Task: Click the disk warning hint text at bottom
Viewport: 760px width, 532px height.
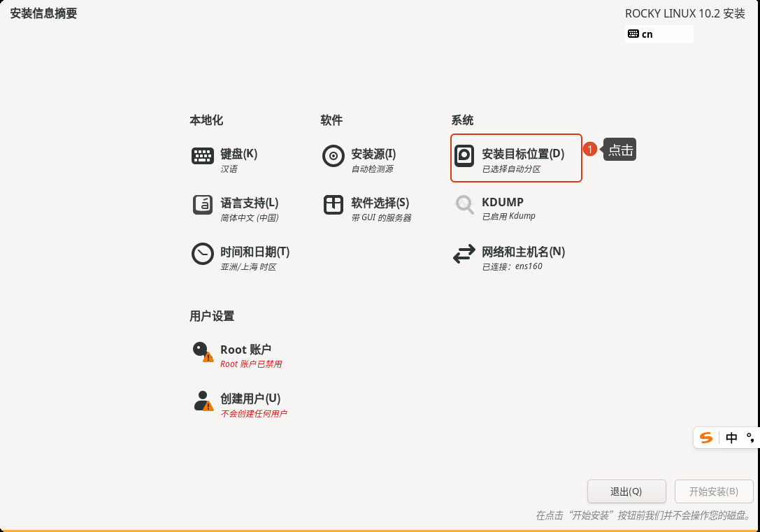Action: click(644, 515)
